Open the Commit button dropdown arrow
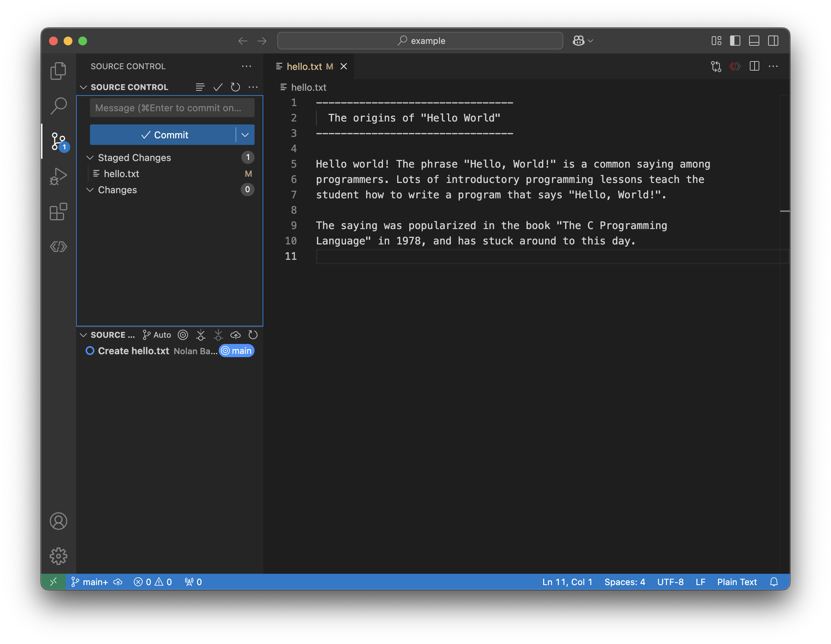This screenshot has width=831, height=644. (x=245, y=135)
